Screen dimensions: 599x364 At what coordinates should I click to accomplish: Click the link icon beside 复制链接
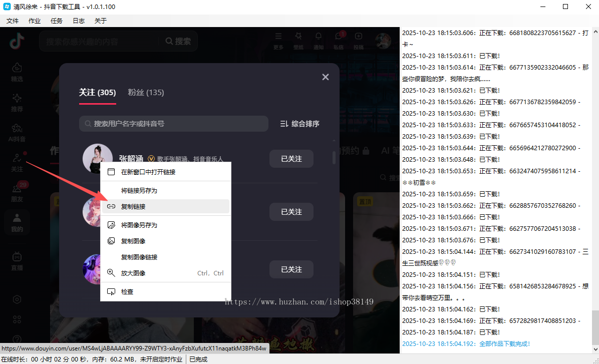pos(111,206)
